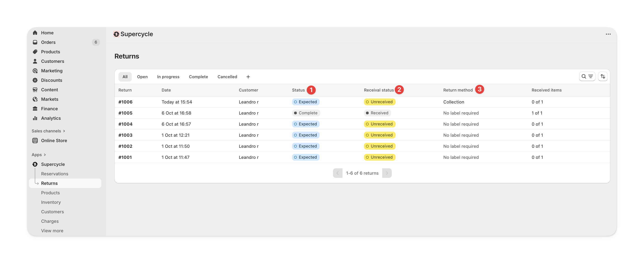644x263 pixels.
Task: Click the next page pagination arrow
Action: click(x=387, y=173)
